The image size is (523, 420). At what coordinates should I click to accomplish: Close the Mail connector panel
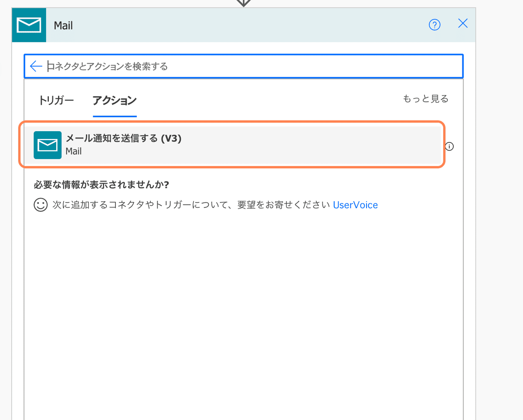pos(463,24)
